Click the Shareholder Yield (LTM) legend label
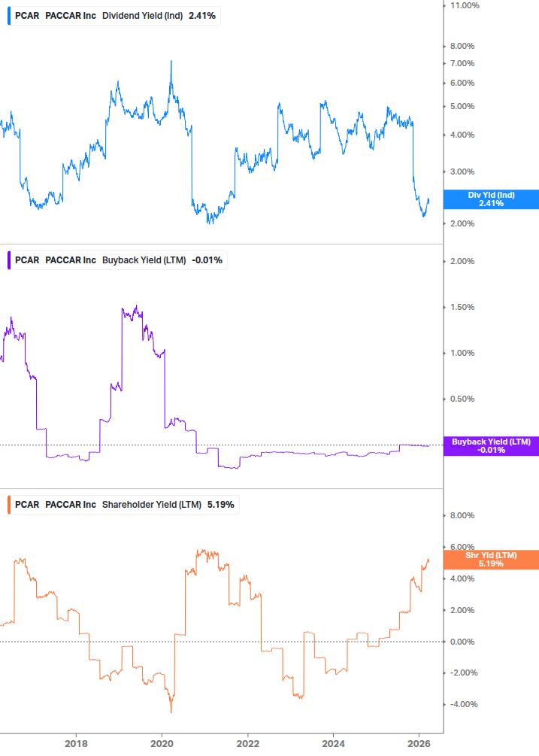539x756 pixels. coord(152,505)
